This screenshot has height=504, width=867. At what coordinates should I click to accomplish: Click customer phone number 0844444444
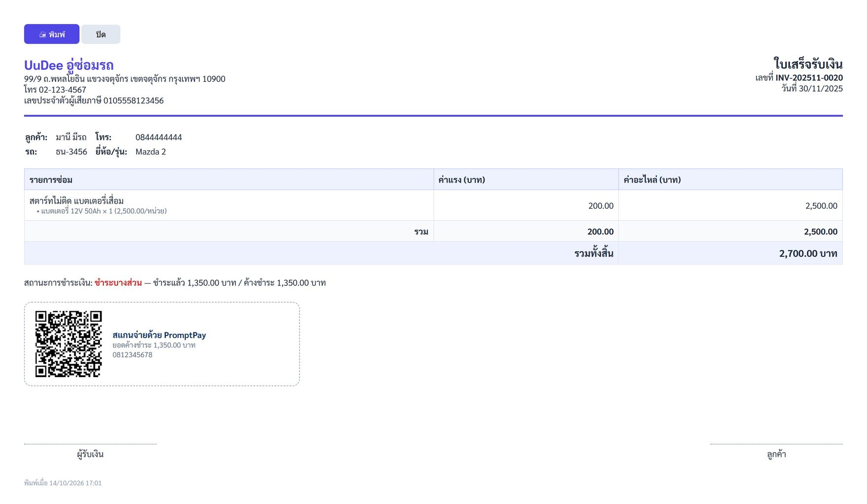coord(159,137)
